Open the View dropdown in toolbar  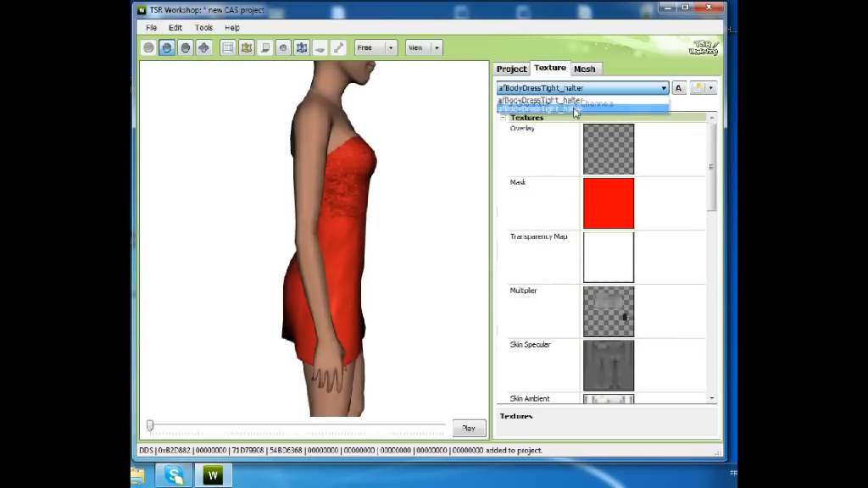click(423, 48)
